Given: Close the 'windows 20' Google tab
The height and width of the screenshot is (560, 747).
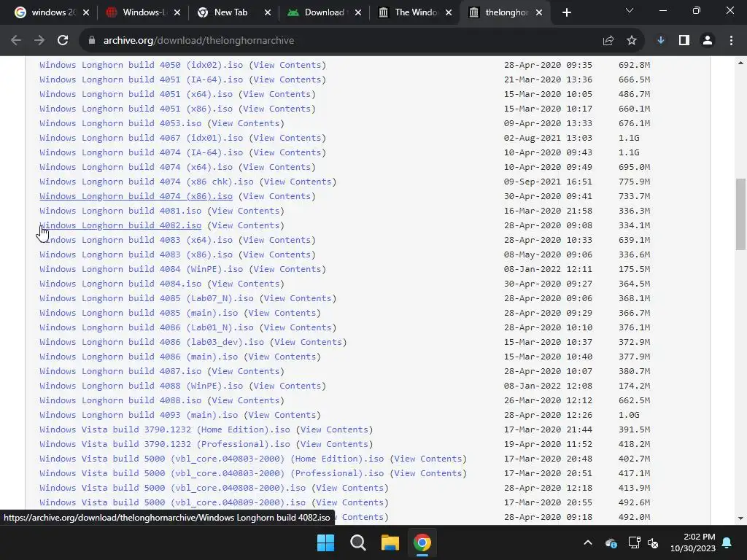Looking at the screenshot, I should pos(86,13).
